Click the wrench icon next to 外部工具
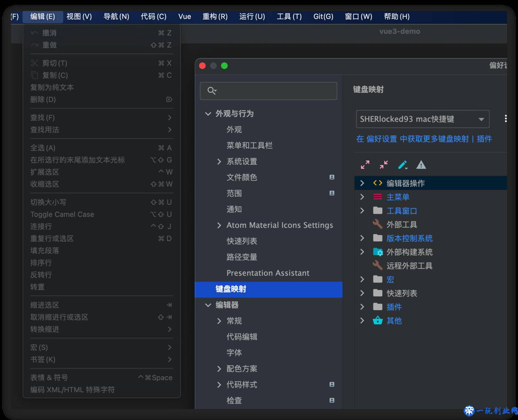The image size is (518, 420). coord(378,224)
